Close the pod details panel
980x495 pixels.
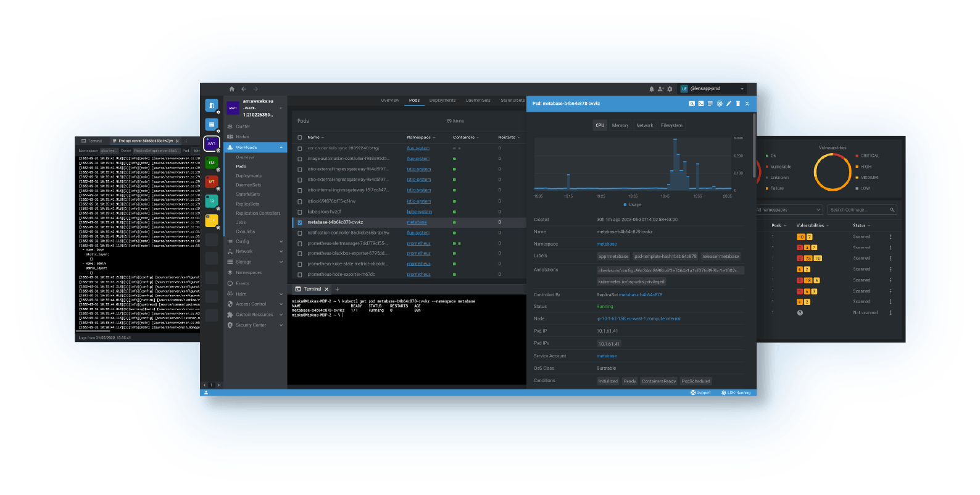click(x=747, y=104)
